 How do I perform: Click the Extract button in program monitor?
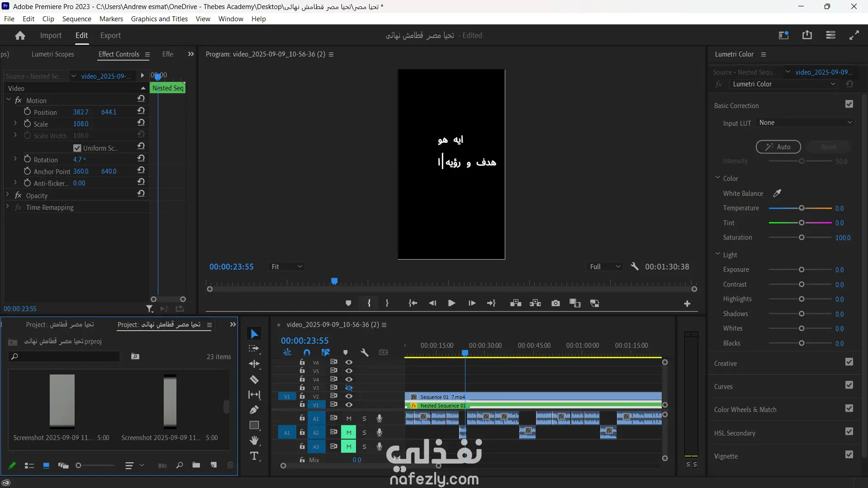tap(536, 303)
